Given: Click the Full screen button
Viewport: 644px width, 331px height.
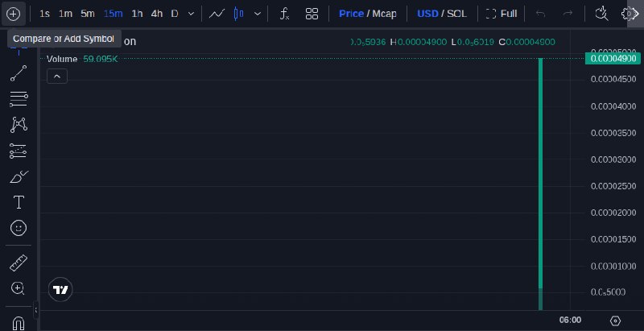Looking at the screenshot, I should click(502, 14).
